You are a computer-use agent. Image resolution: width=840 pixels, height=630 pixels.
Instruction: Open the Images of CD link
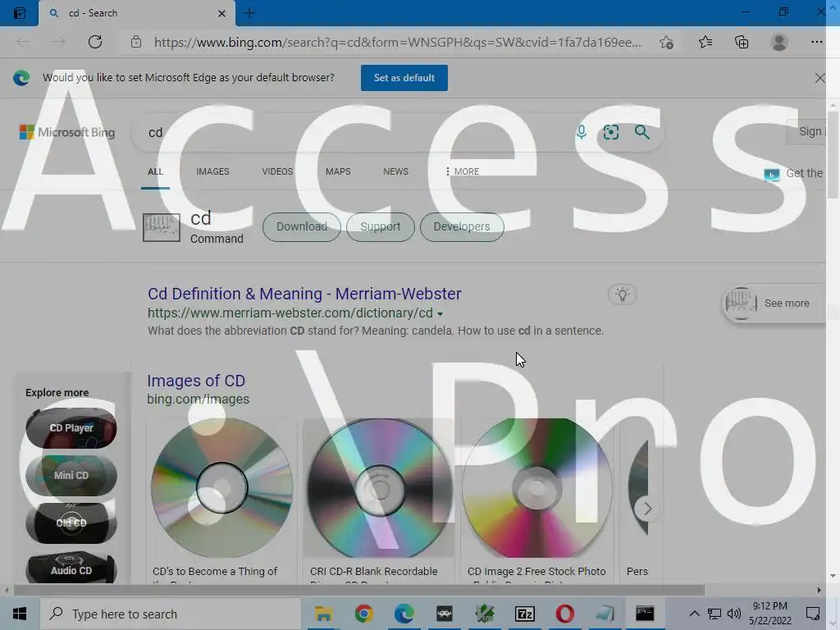[x=196, y=381]
